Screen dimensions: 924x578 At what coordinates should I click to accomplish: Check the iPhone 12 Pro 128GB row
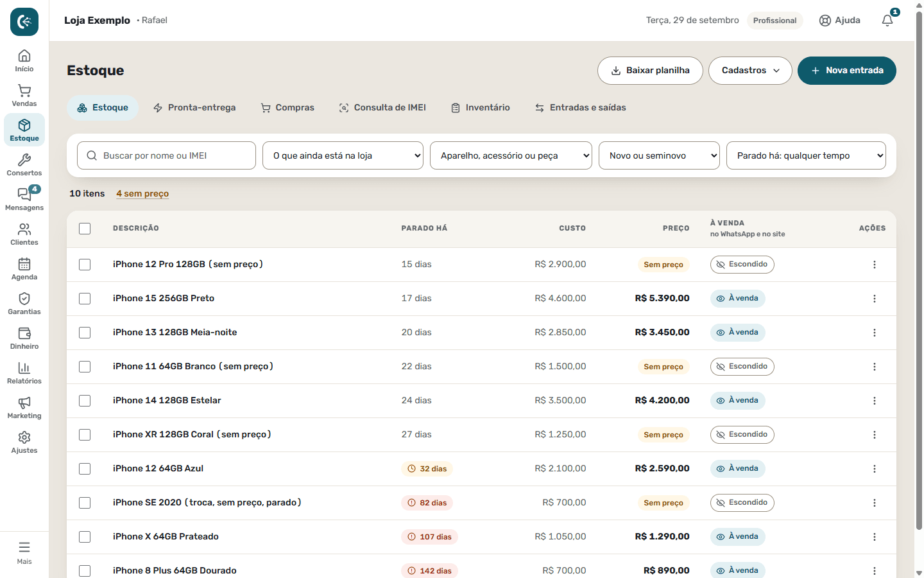[x=85, y=265]
